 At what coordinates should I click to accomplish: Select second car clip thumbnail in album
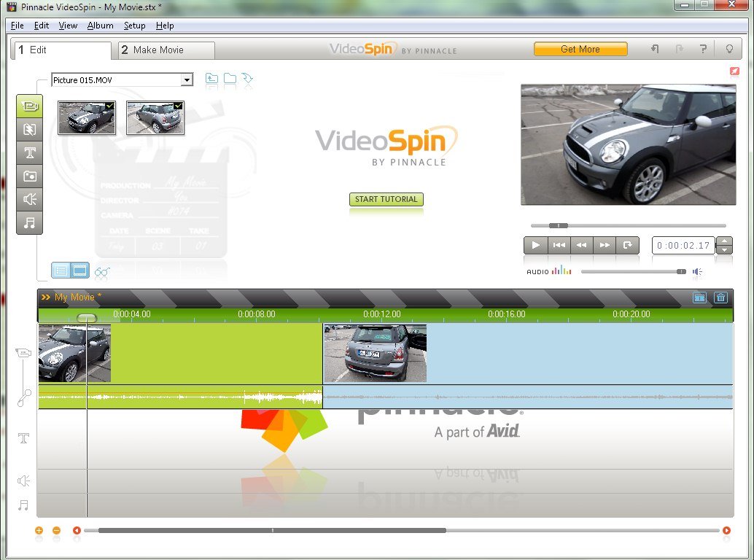tap(155, 117)
